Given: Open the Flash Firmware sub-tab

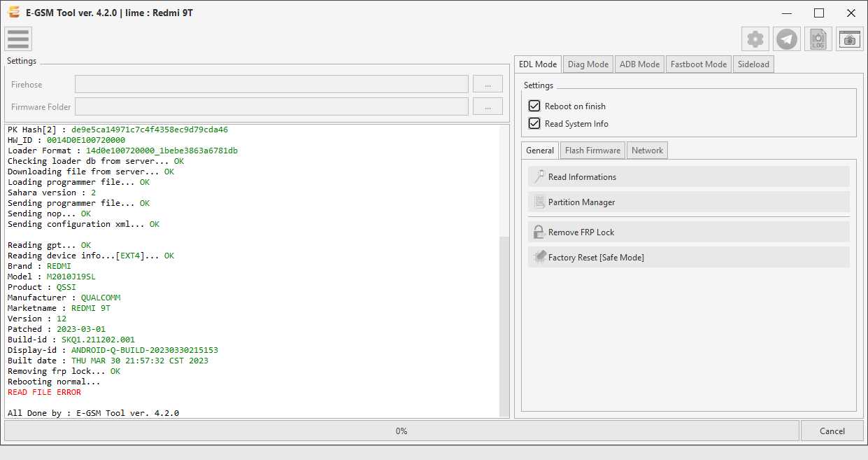Looking at the screenshot, I should [x=592, y=150].
